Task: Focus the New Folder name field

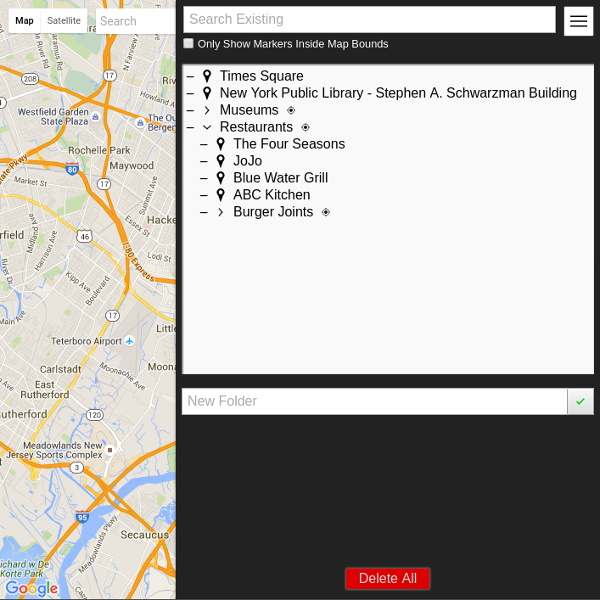Action: tap(375, 401)
